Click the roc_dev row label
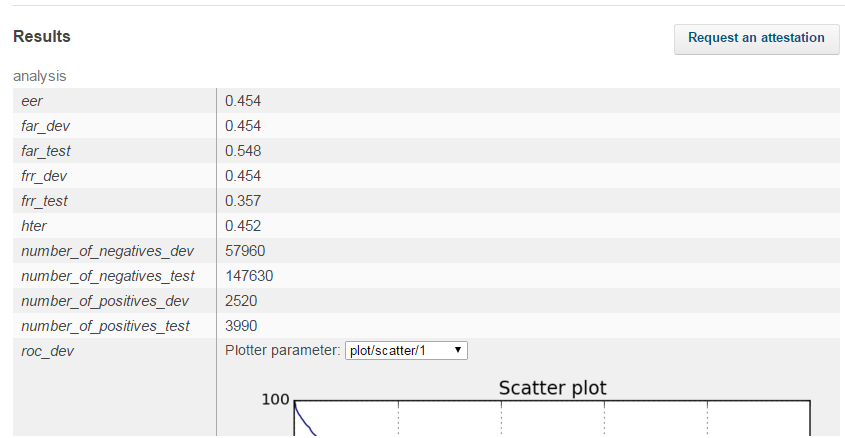Viewport: 845px width, 438px height. tap(47, 350)
